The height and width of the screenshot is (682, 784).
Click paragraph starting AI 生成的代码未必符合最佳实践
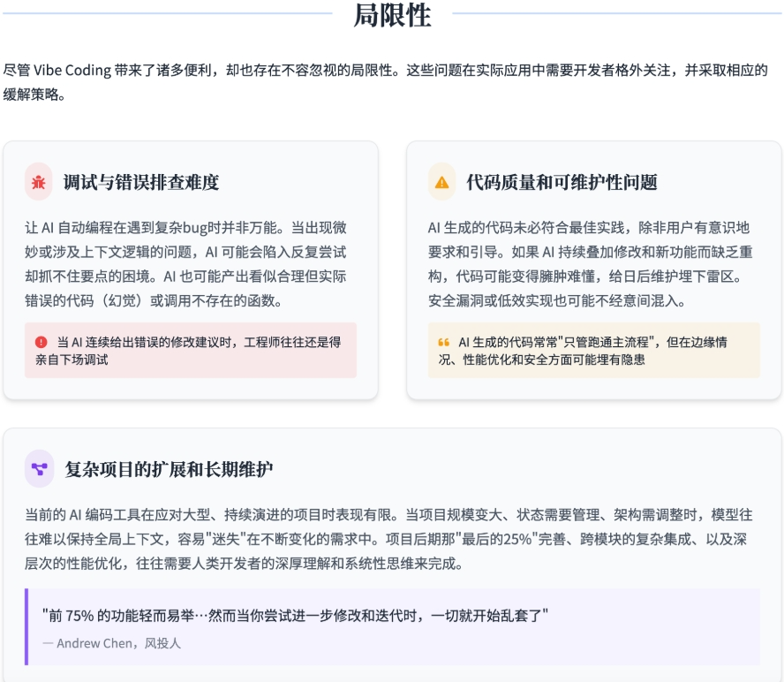[x=591, y=264]
